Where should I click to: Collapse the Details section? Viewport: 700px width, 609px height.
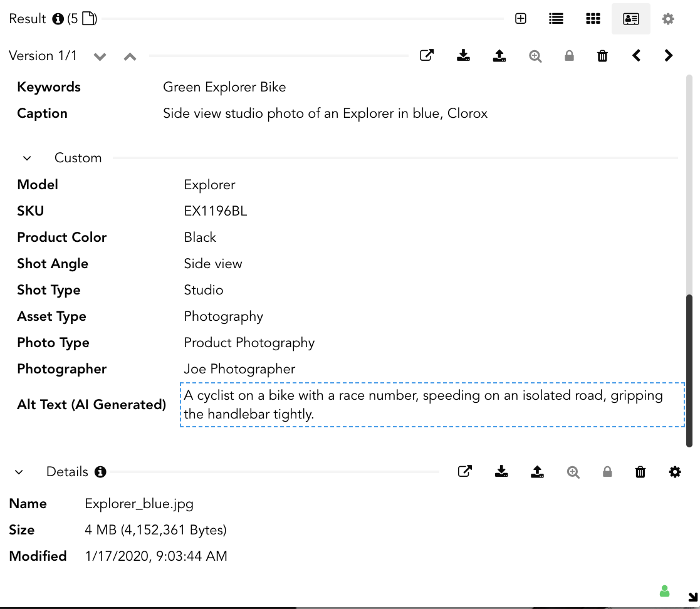pyautogui.click(x=19, y=472)
